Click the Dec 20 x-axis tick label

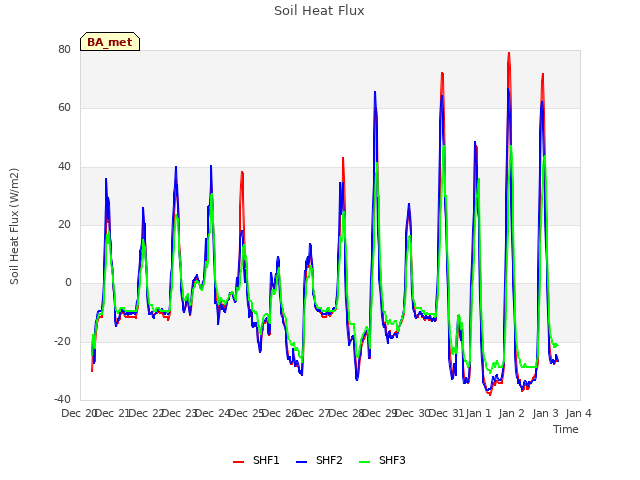78,413
